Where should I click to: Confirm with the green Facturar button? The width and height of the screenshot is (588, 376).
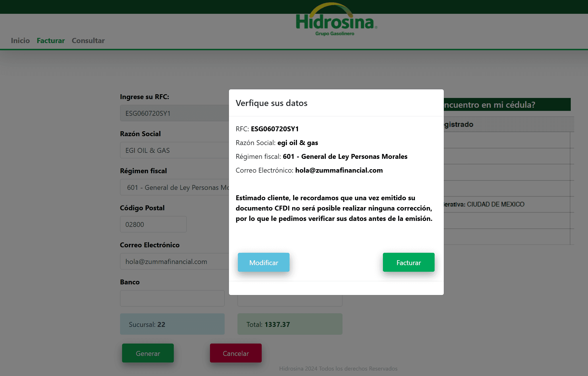click(409, 262)
